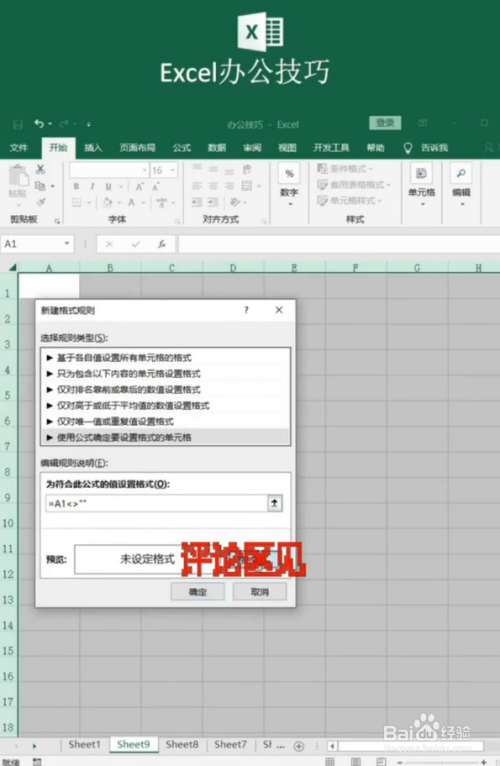Toggle Wrap Text in alignment group
Viewport: 500px width, 766px height.
247,169
